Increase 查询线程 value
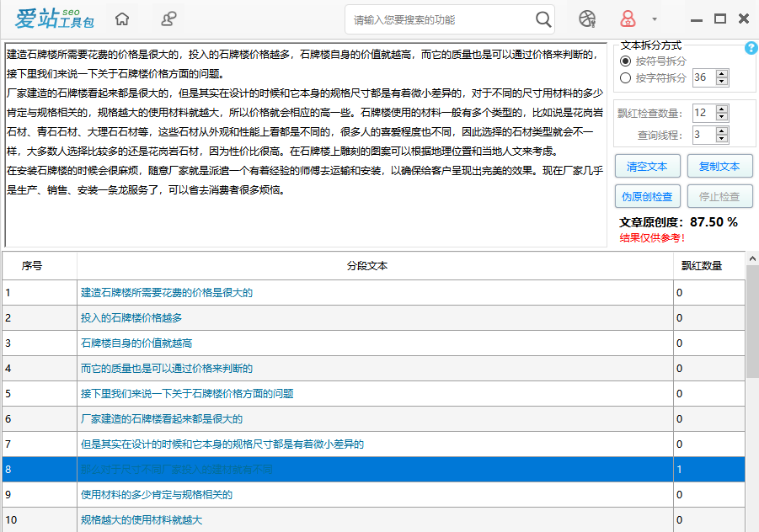 pyautogui.click(x=722, y=131)
